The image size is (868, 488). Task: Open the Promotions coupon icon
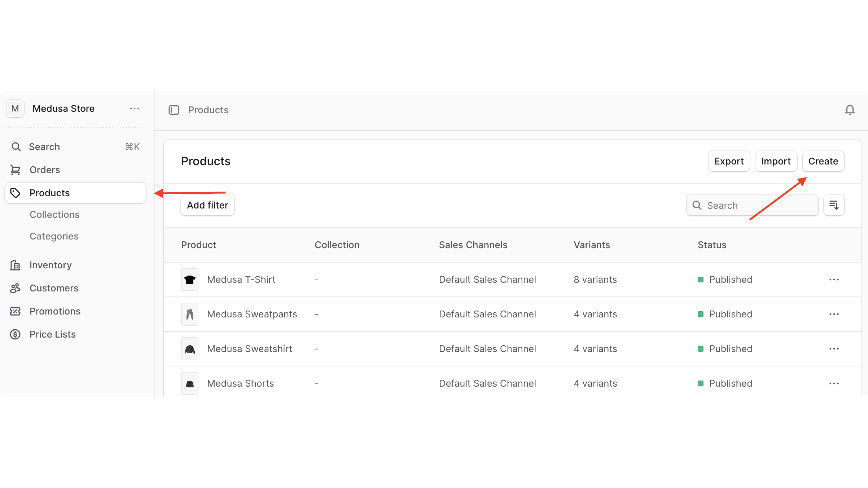tap(15, 311)
